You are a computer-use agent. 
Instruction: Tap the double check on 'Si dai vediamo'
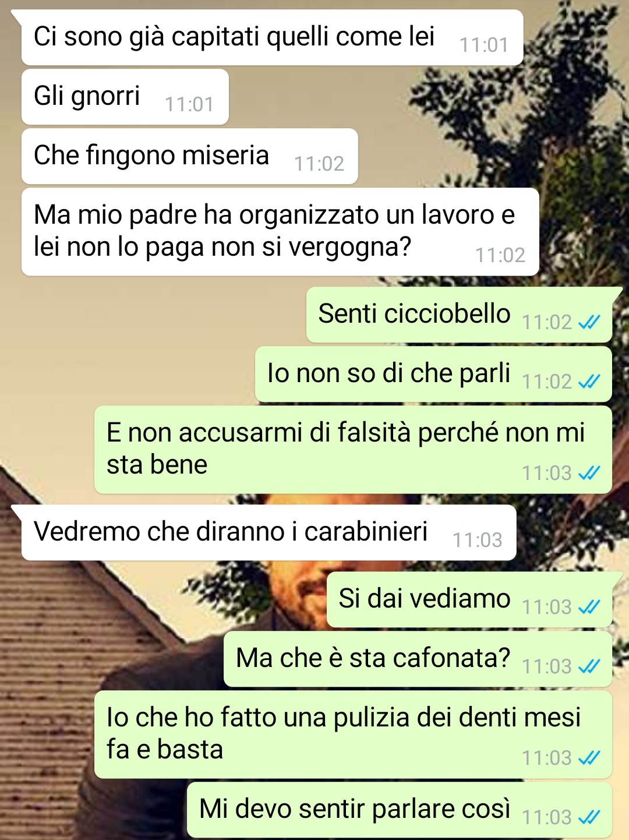tap(589, 608)
